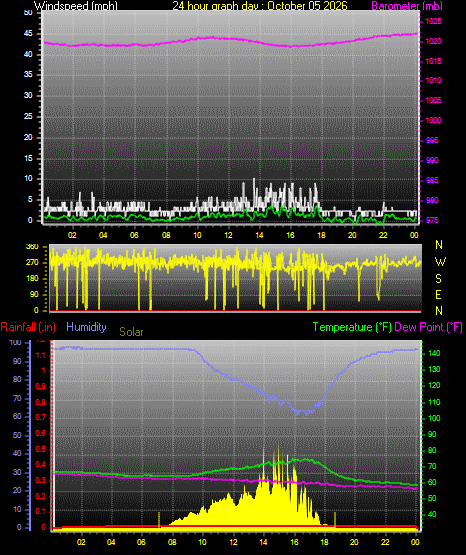Click the '24 hour graph day : October 05 2026' title

click(x=260, y=6)
